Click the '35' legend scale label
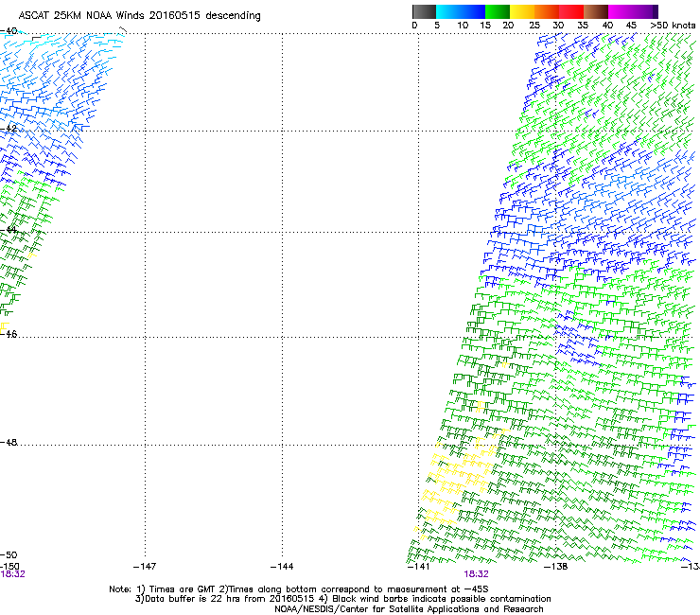Viewport: 700px width, 615px height. tap(583, 26)
